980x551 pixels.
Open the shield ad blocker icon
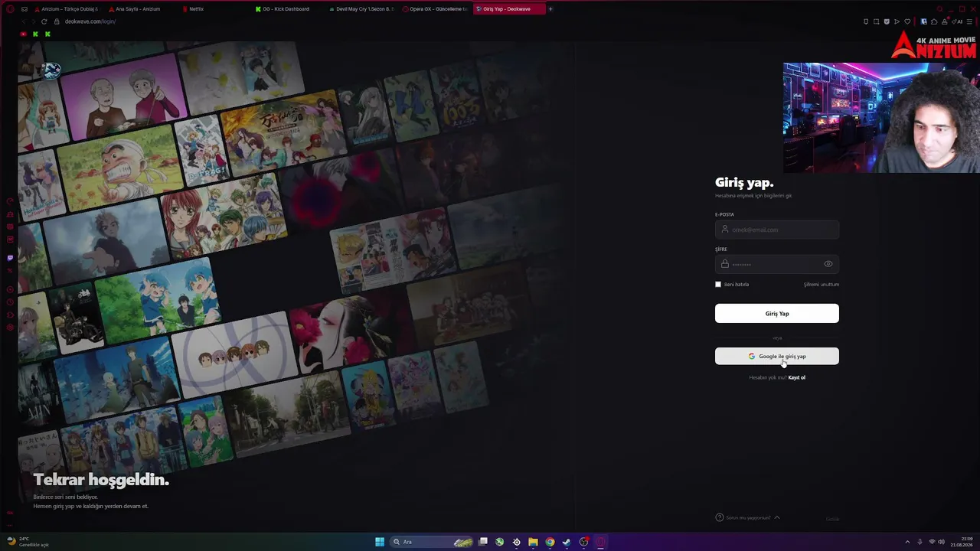click(887, 21)
